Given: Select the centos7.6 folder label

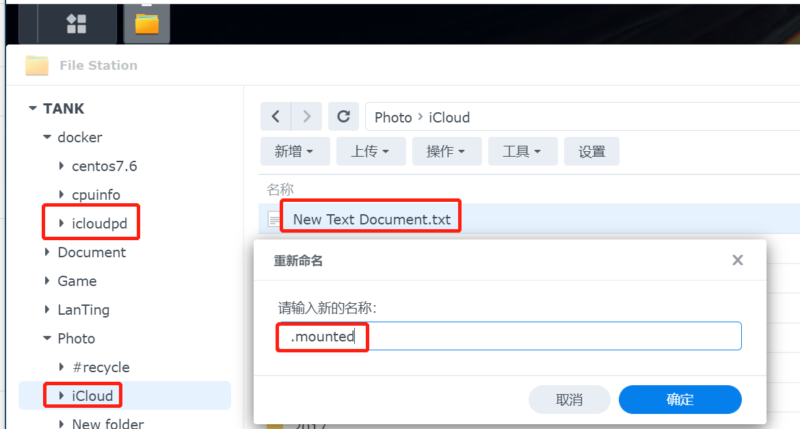Looking at the screenshot, I should coord(105,166).
